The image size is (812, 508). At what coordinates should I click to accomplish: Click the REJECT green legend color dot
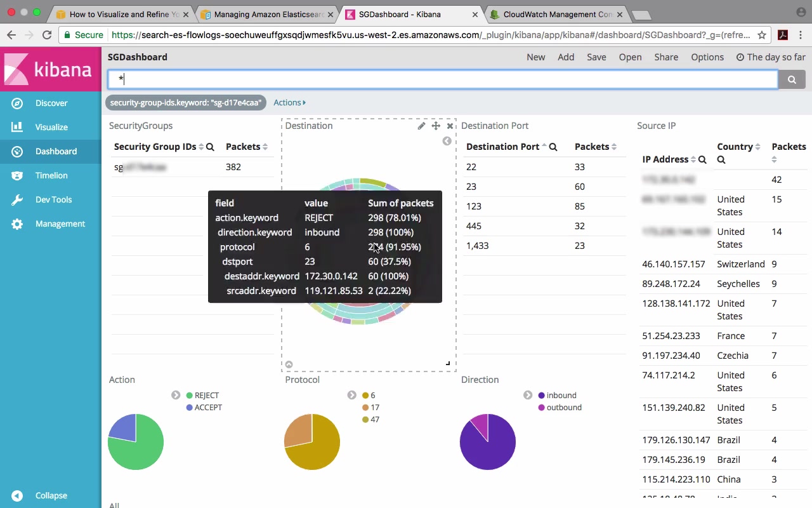coord(189,396)
